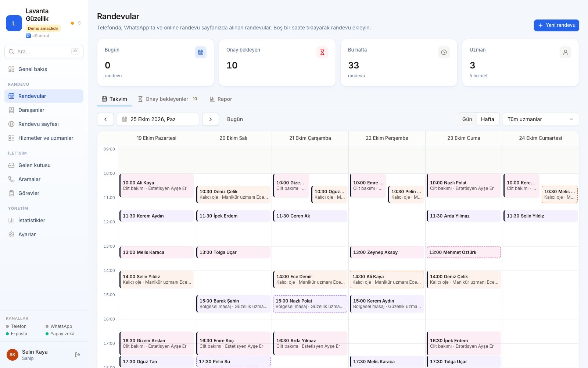
Task: Click the Ayarlar gear icon
Action: 11,234
